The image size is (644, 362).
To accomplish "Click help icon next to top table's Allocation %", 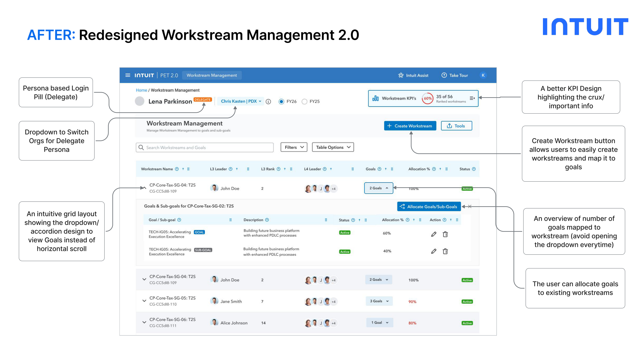I will pyautogui.click(x=434, y=169).
